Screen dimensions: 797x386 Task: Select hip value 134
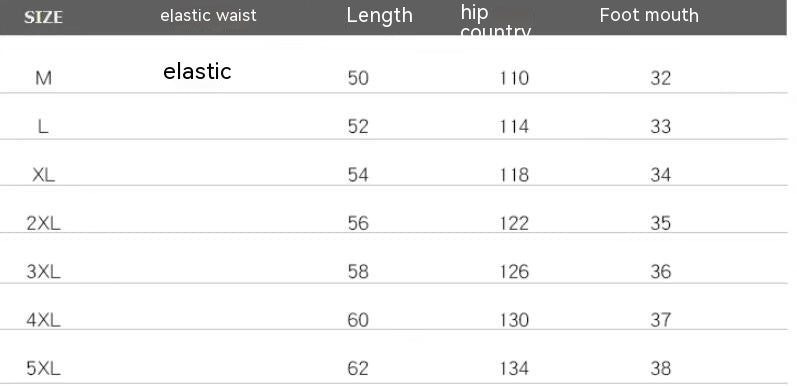point(514,368)
